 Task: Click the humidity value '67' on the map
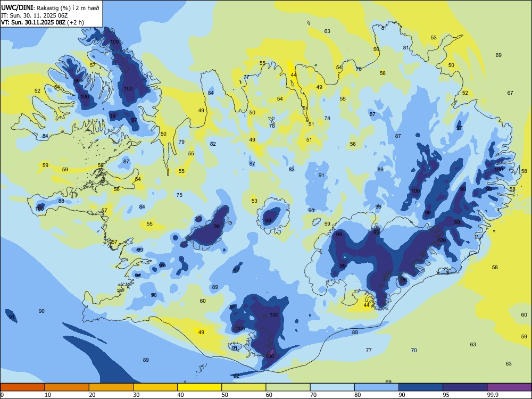click(510, 93)
